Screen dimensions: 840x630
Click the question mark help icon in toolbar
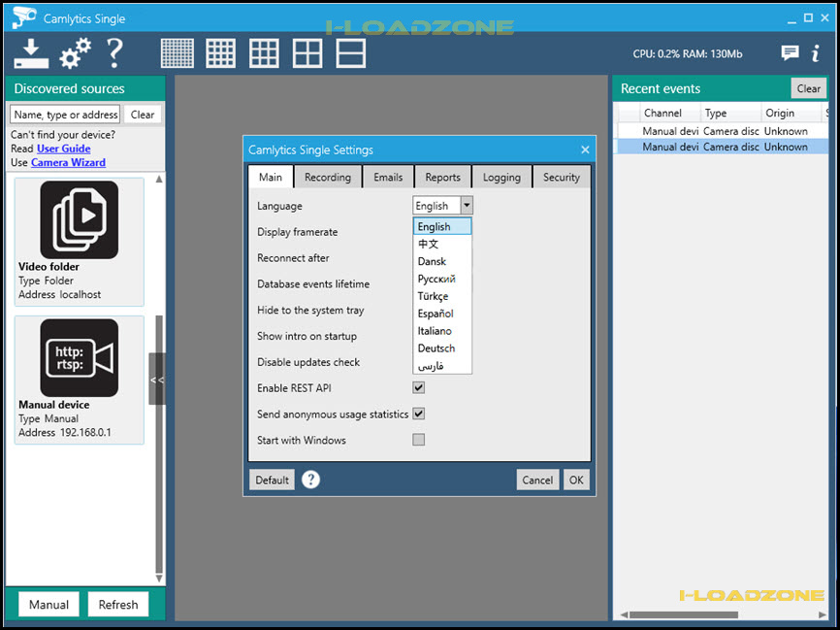click(x=114, y=53)
